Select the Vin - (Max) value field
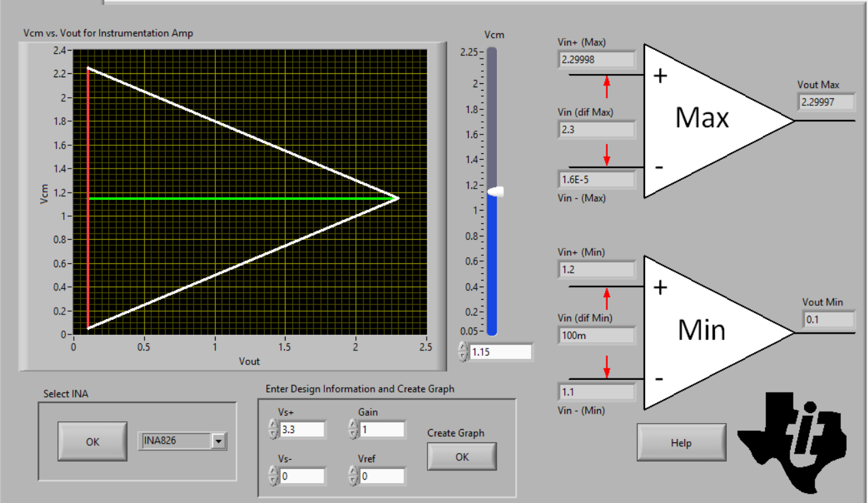Image resolution: width=868 pixels, height=503 pixels. click(x=597, y=179)
